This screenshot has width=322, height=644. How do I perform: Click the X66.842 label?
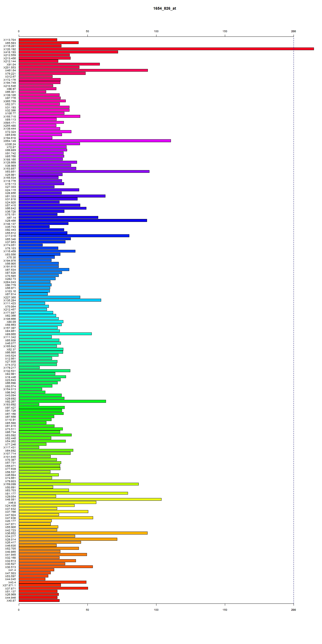coord(10,208)
